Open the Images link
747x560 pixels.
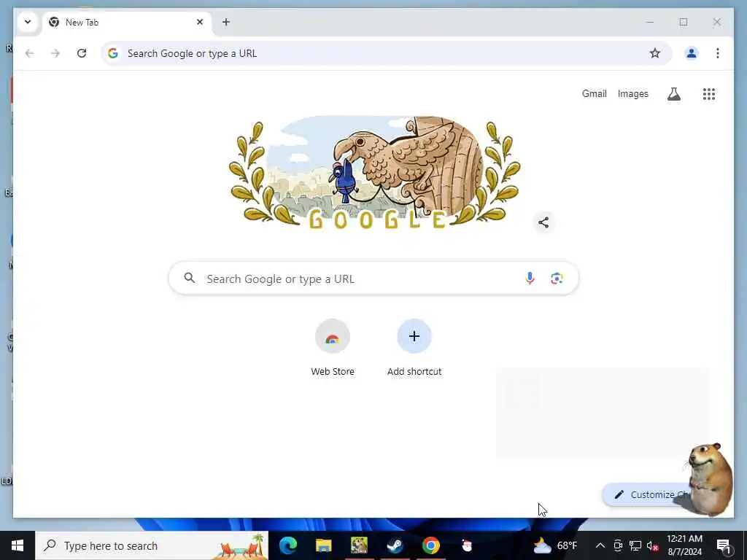tap(632, 94)
